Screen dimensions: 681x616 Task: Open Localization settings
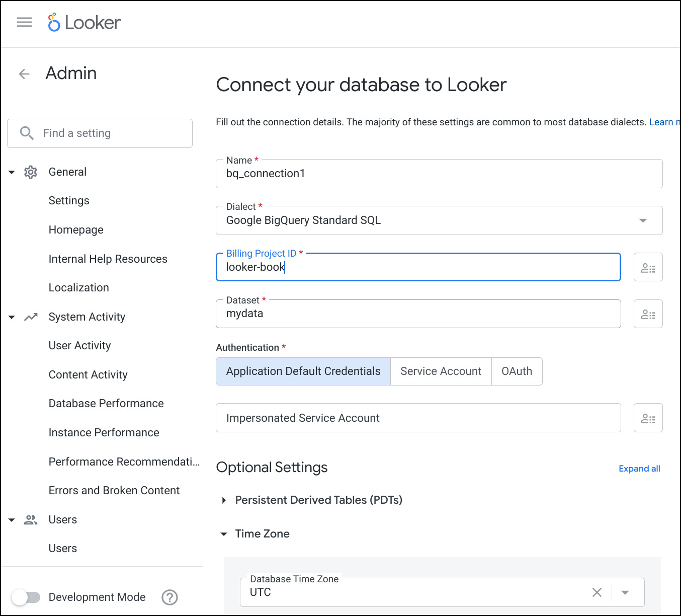click(79, 288)
